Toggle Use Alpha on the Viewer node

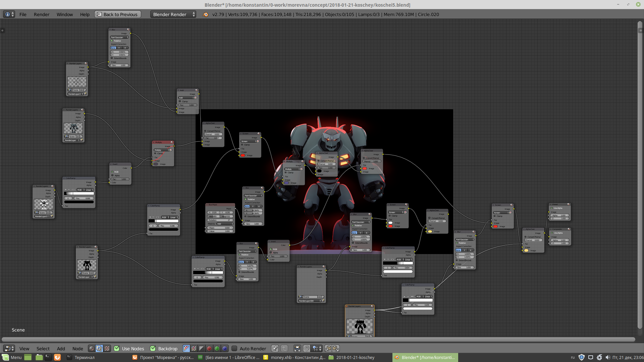point(552,208)
